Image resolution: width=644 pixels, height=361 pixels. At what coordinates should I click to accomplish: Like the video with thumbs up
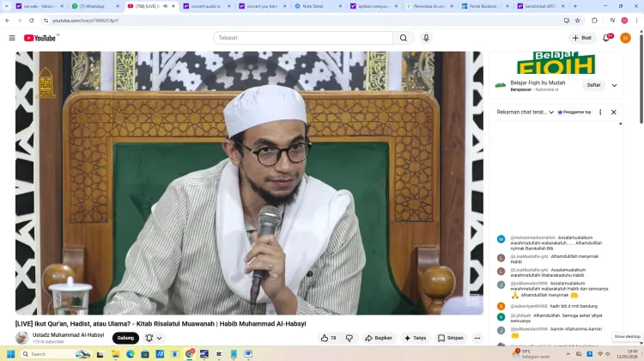pyautogui.click(x=328, y=338)
